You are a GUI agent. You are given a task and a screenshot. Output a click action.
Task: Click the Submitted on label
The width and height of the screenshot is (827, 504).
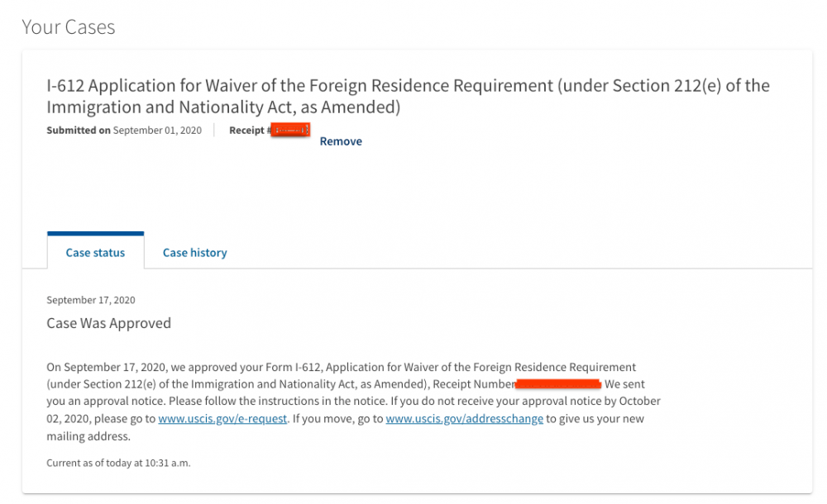coord(78,131)
